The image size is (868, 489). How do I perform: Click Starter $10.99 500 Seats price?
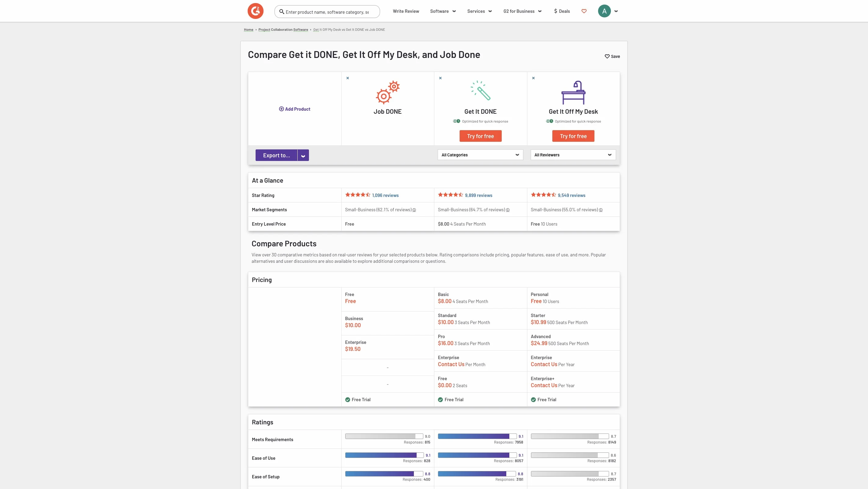[559, 322]
